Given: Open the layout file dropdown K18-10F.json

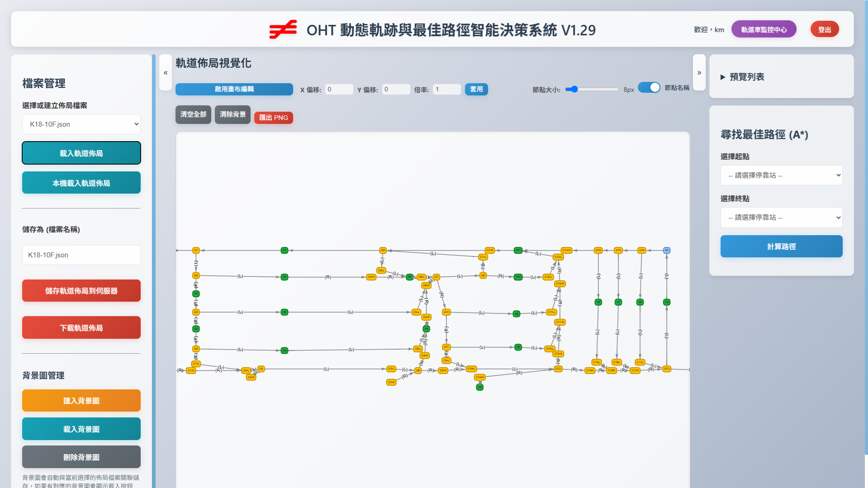Looking at the screenshot, I should 81,124.
